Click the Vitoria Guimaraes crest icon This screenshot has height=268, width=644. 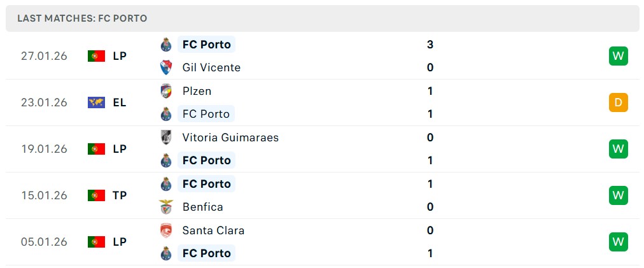click(166, 138)
